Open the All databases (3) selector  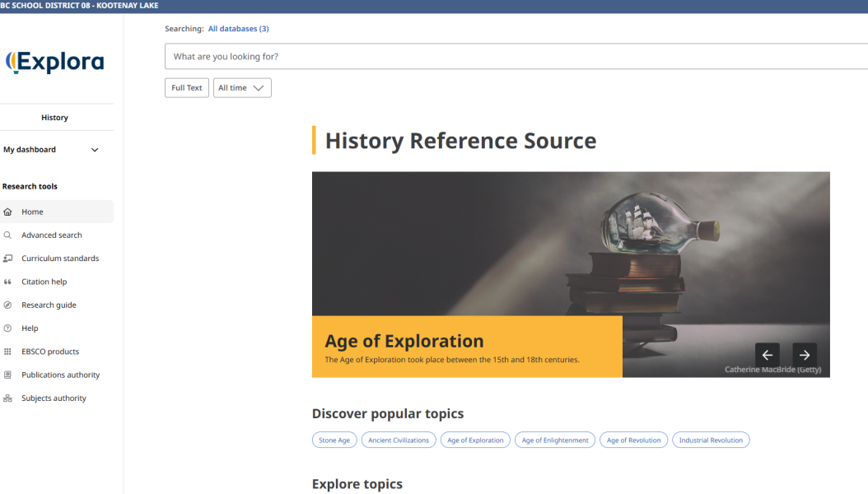(237, 28)
